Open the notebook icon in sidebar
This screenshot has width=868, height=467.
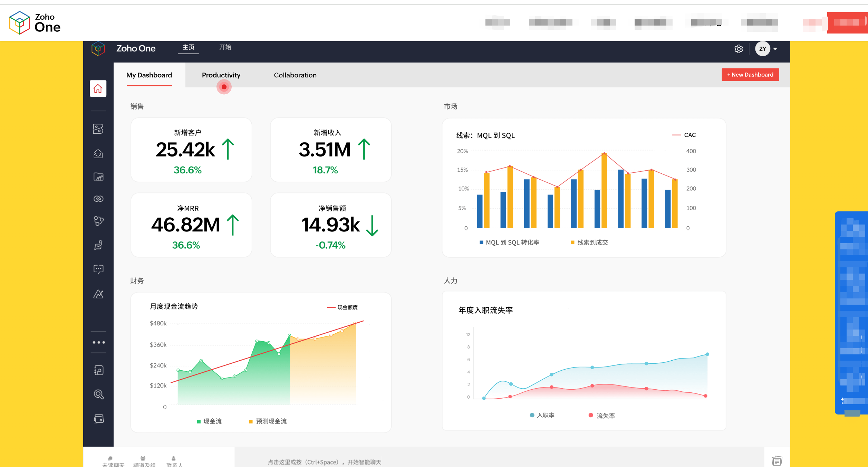point(99,370)
